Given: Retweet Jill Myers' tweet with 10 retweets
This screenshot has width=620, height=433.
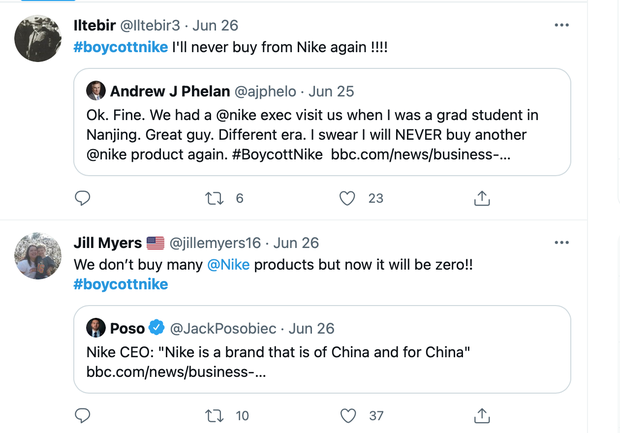Looking at the screenshot, I should point(214,416).
